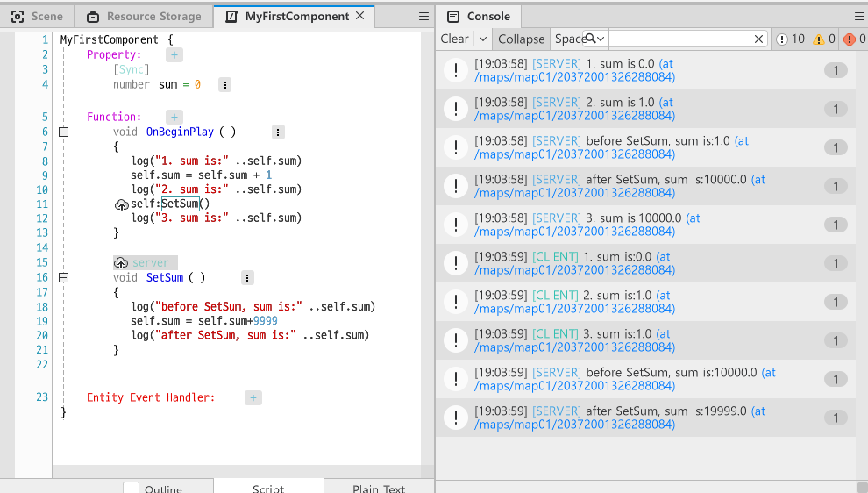Click info icon of CLIENT '1. sum is:0.0' log

(456, 263)
